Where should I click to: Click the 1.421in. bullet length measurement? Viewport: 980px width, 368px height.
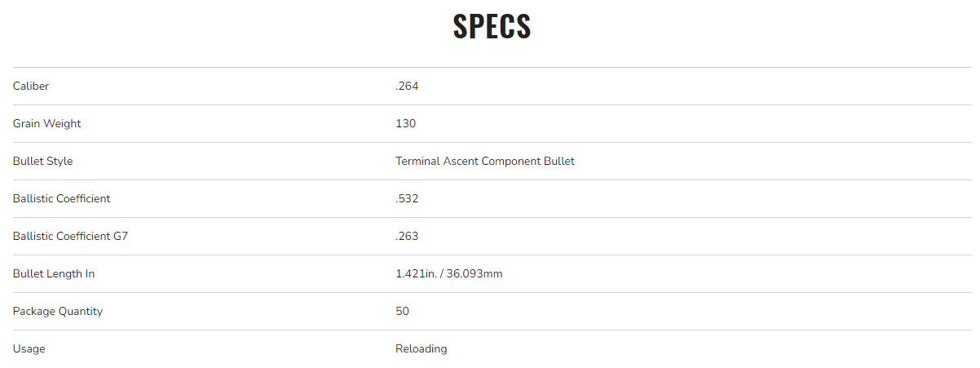coord(416,273)
